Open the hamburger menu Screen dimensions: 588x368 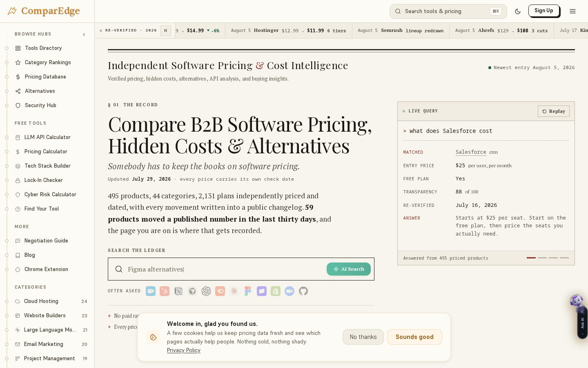point(572,11)
